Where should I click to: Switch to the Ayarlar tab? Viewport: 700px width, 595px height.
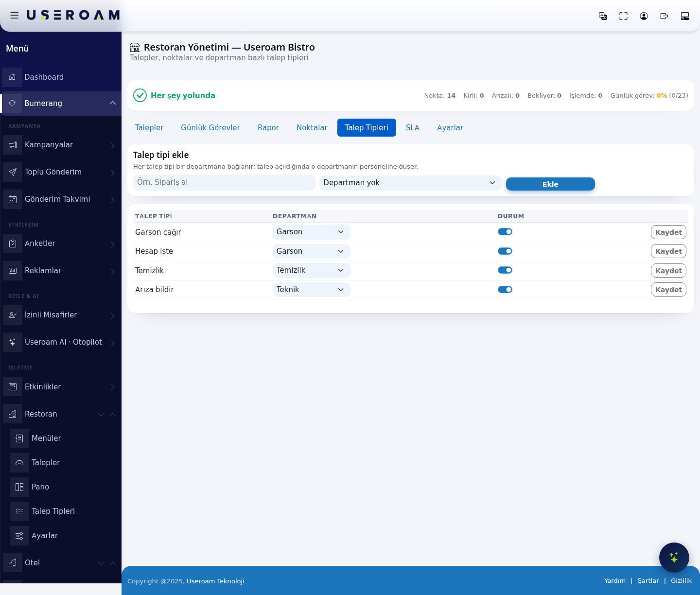(x=450, y=128)
